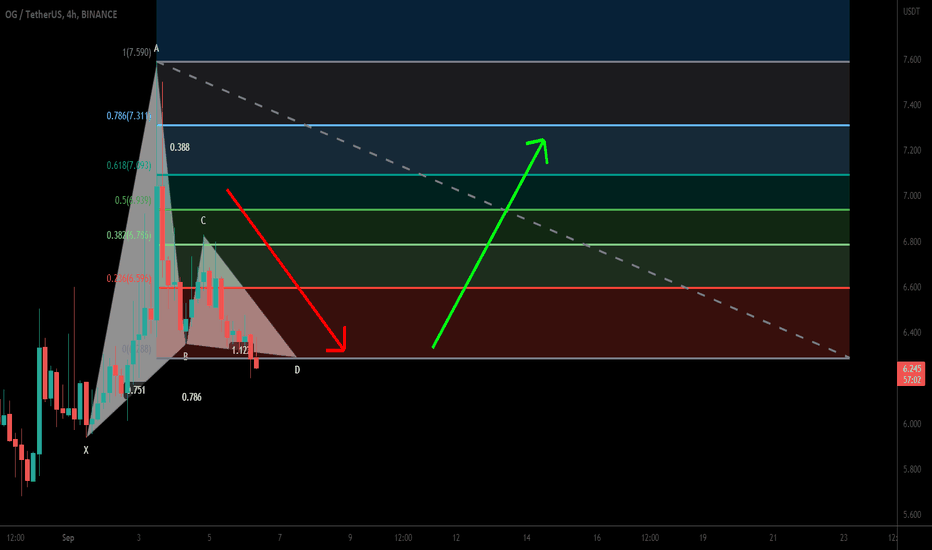This screenshot has width=932, height=550.
Task: Select the current price tag 6.245
Action: (911, 369)
